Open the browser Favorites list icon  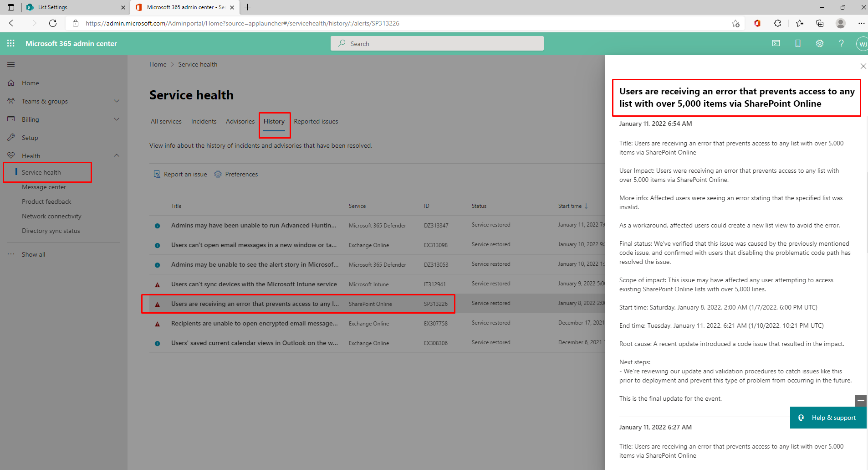[x=800, y=23]
